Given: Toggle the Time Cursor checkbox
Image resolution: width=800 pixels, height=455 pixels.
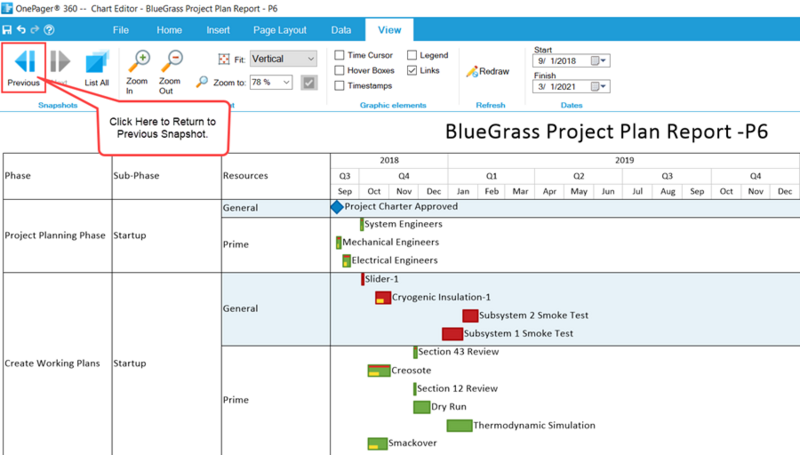Looking at the screenshot, I should pyautogui.click(x=339, y=55).
